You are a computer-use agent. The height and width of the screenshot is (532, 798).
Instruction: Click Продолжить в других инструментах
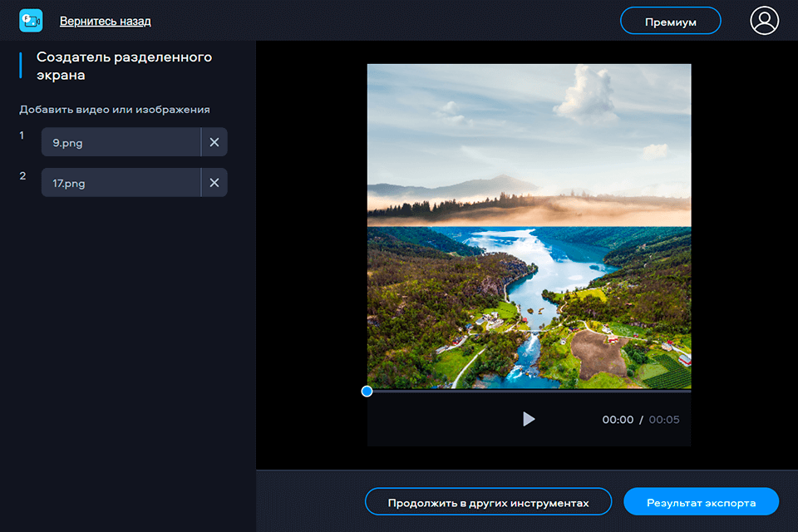(x=488, y=502)
